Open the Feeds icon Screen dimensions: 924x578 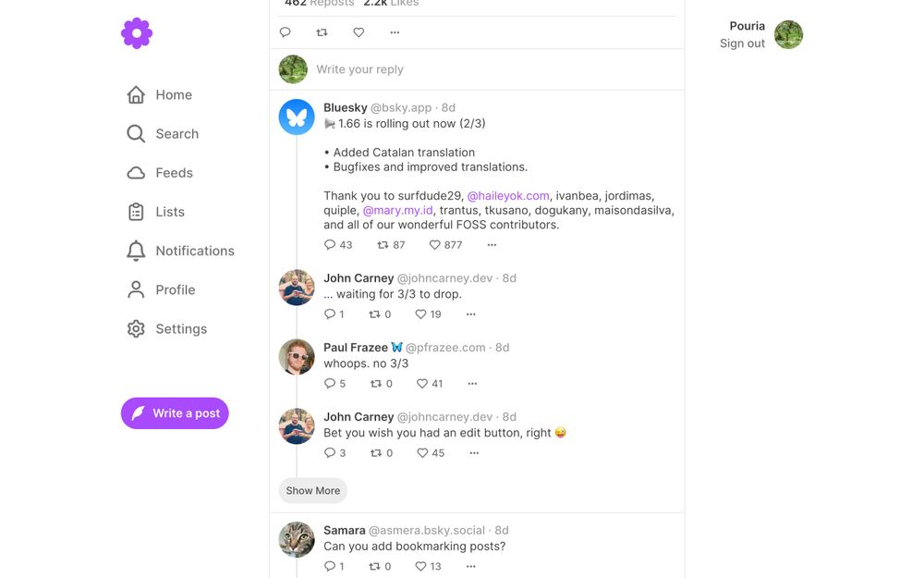(135, 172)
